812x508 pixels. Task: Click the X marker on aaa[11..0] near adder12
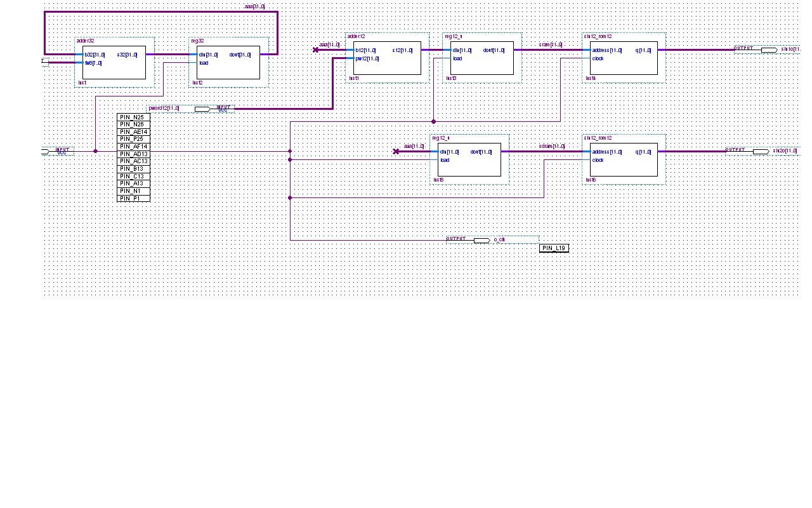316,50
